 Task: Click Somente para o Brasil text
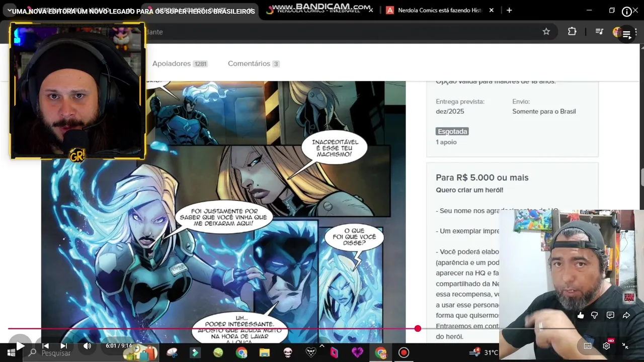click(544, 112)
